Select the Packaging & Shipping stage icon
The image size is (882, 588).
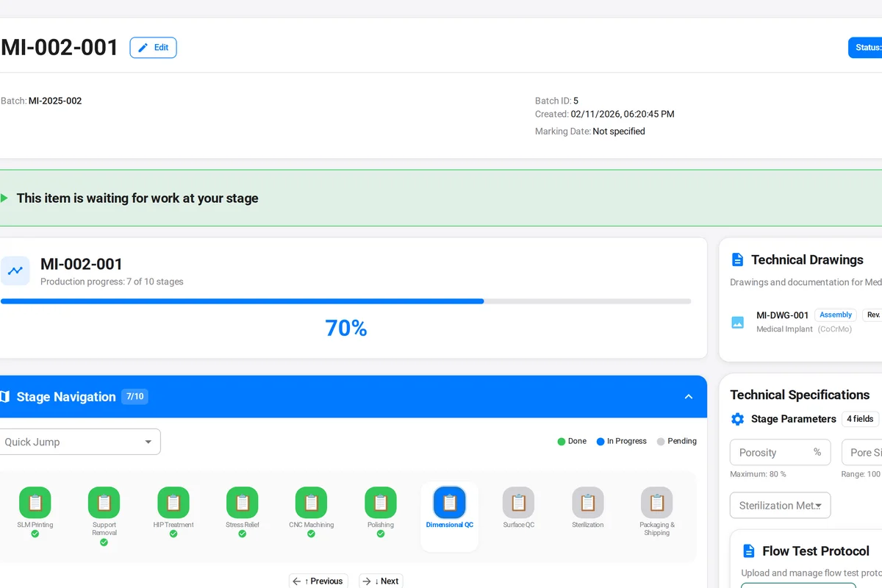point(656,503)
